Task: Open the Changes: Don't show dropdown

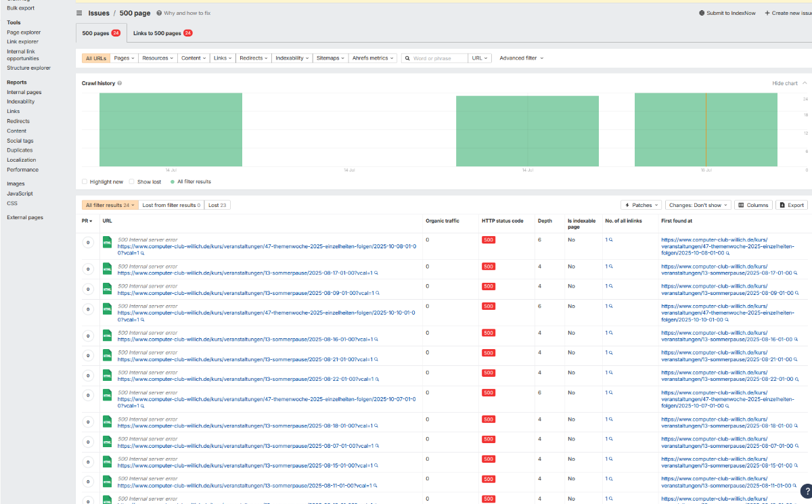Action: 698,205
